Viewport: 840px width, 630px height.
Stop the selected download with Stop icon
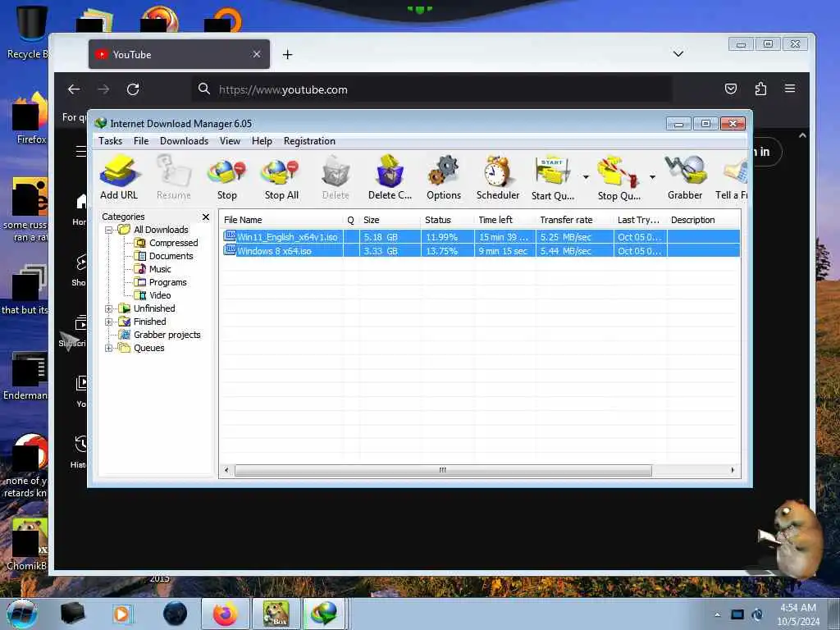pos(227,178)
